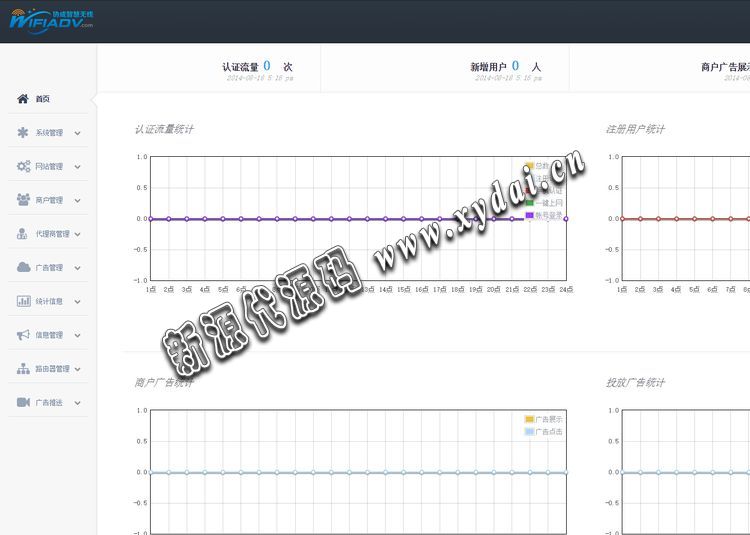Toggle the light blue 广告点击 legend swatch
The height and width of the screenshot is (535, 750).
click(529, 432)
